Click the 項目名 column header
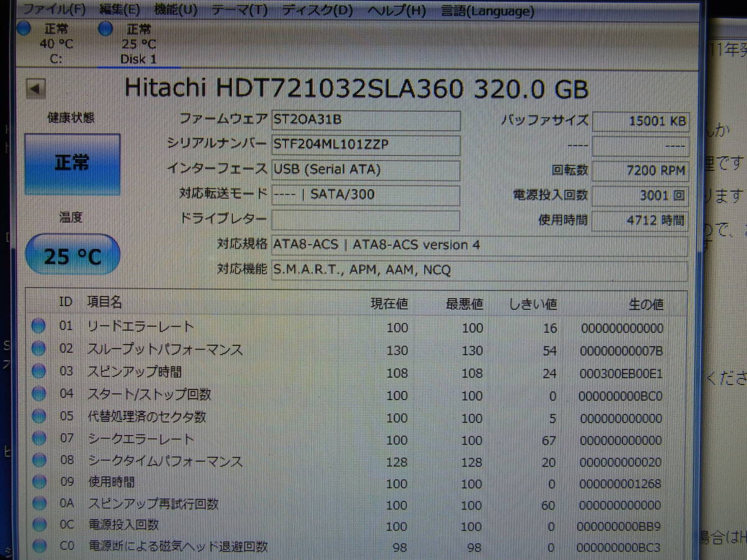Image resolution: width=747 pixels, height=560 pixels. [x=105, y=302]
